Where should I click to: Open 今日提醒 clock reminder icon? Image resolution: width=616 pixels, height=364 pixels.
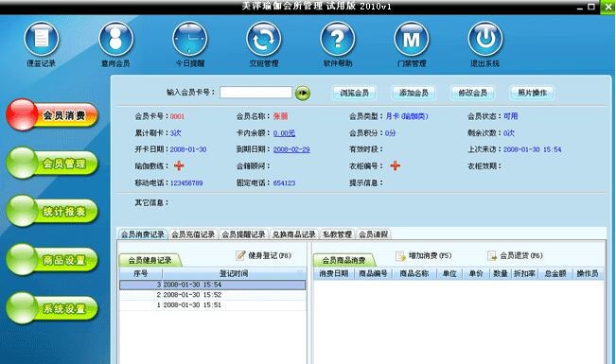(x=190, y=40)
